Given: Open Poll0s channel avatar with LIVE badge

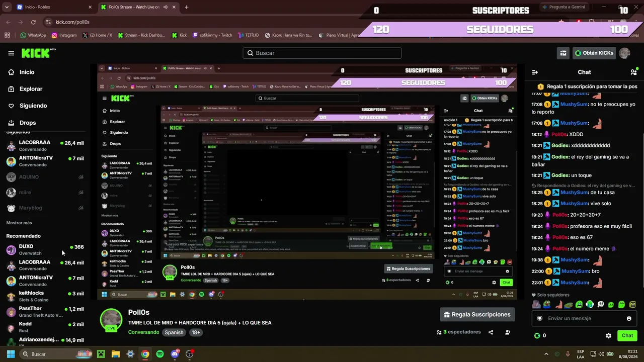Looking at the screenshot, I should click(x=111, y=320).
